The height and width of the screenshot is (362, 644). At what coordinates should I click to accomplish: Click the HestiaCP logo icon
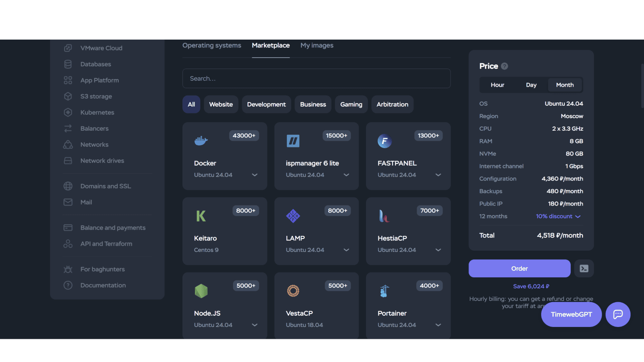click(x=384, y=216)
